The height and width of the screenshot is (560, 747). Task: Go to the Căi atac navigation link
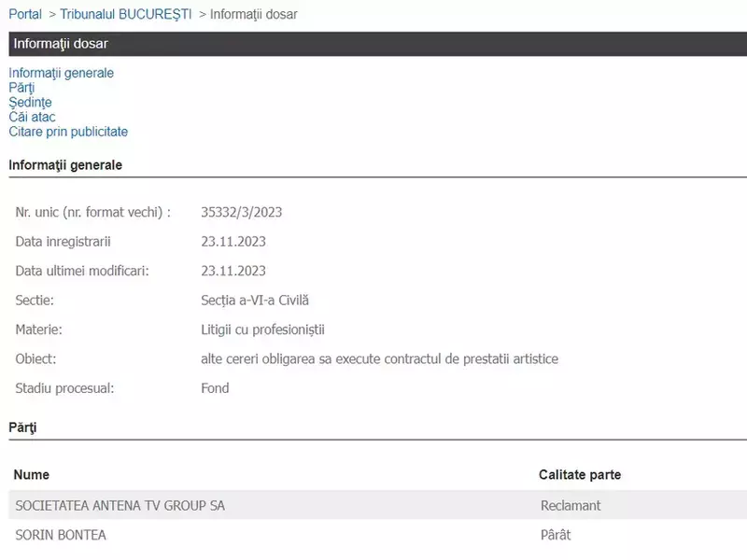pyautogui.click(x=33, y=118)
